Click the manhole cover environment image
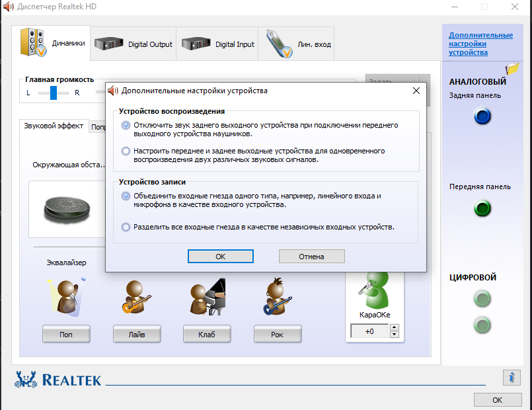Viewport: 532px width, 410px height. pyautogui.click(x=67, y=209)
